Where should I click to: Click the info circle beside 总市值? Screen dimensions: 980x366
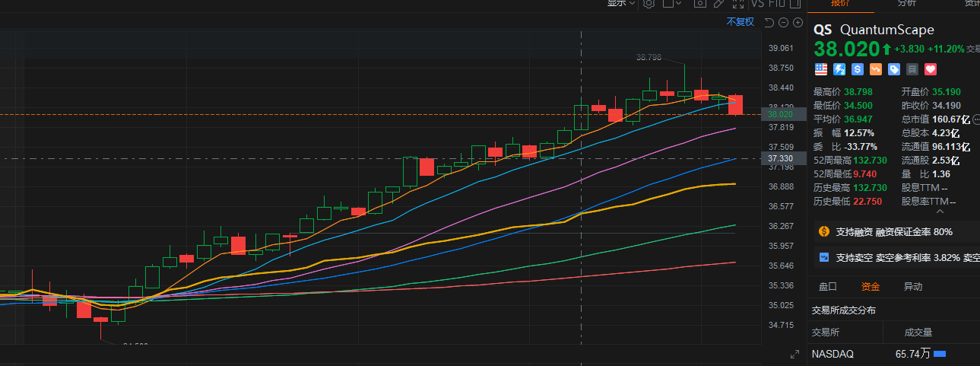pyautogui.click(x=977, y=119)
